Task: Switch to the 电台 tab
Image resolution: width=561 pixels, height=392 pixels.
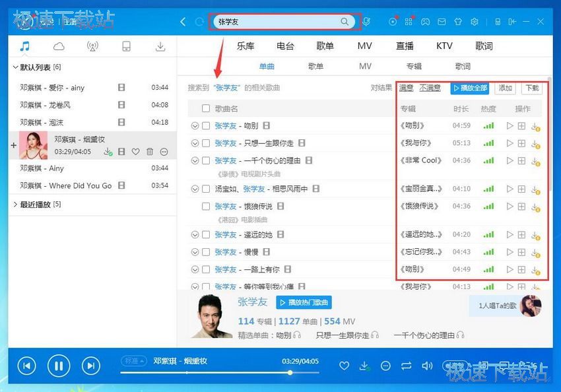Action: tap(285, 46)
